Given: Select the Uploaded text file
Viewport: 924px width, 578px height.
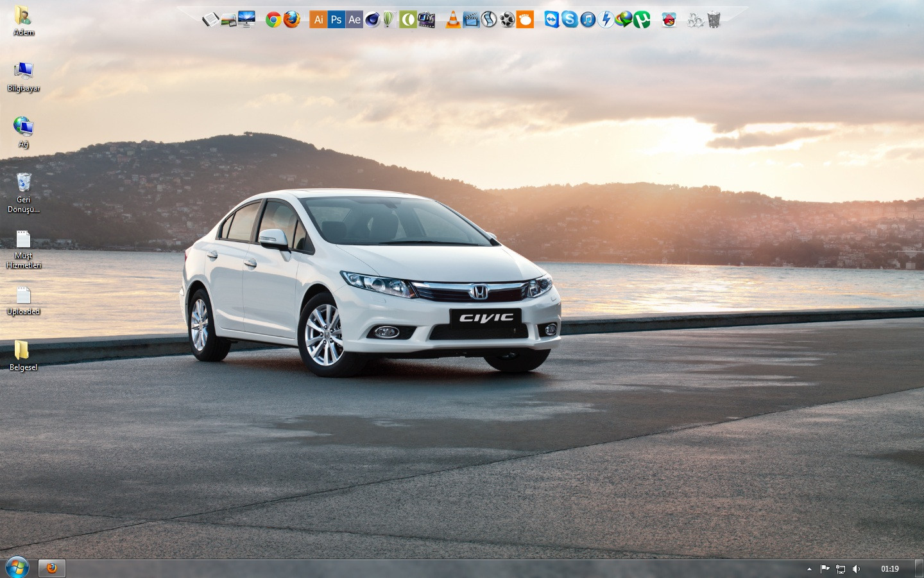Looking at the screenshot, I should click(x=24, y=295).
